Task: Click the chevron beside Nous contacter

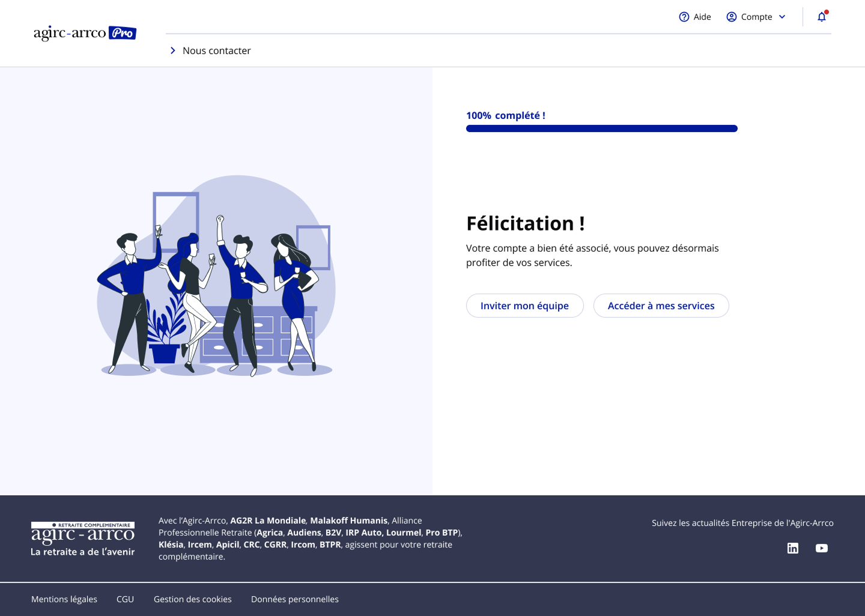Action: coord(173,50)
